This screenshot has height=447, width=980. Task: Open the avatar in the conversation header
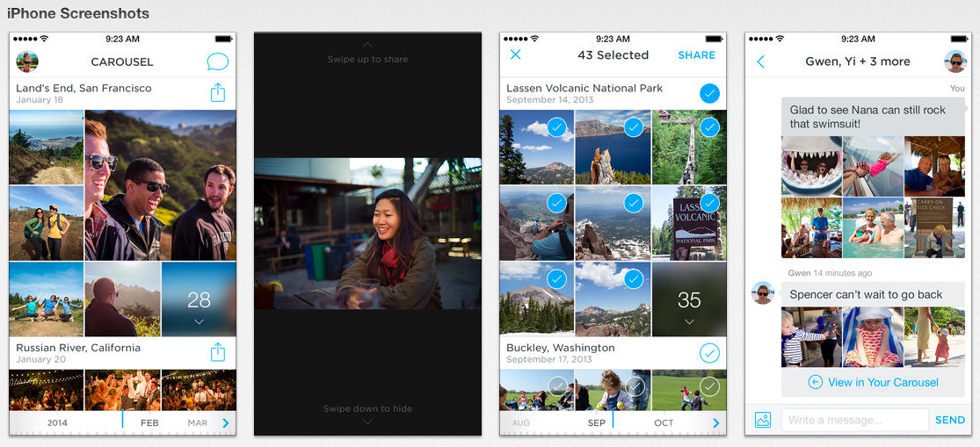click(955, 61)
